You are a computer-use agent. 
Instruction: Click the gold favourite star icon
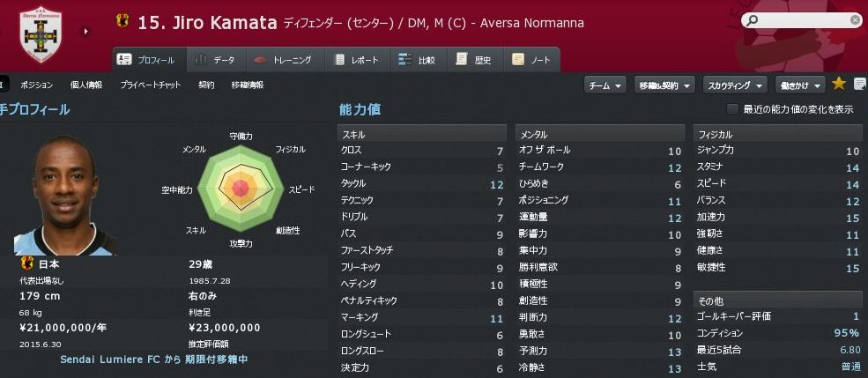point(838,84)
